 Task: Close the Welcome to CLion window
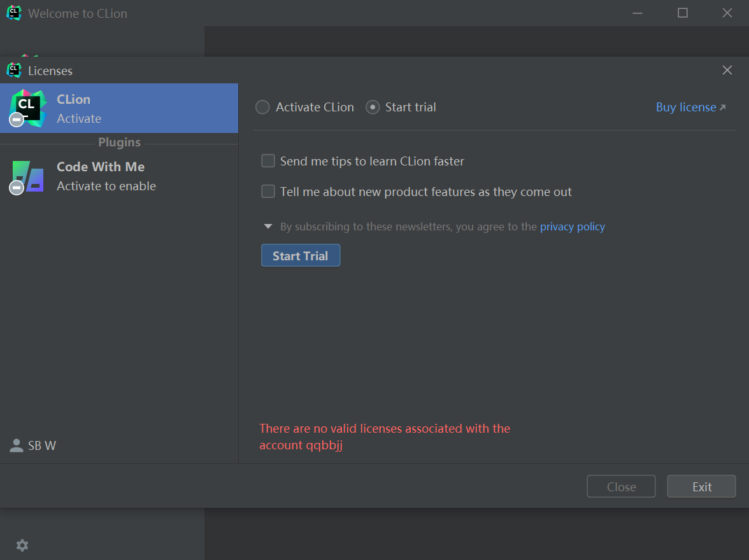coord(727,13)
